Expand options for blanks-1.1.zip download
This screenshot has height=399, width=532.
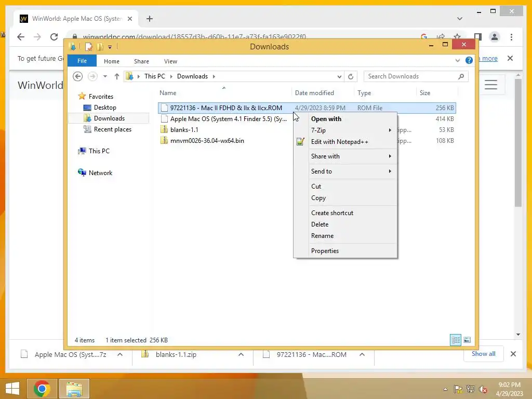click(x=241, y=354)
